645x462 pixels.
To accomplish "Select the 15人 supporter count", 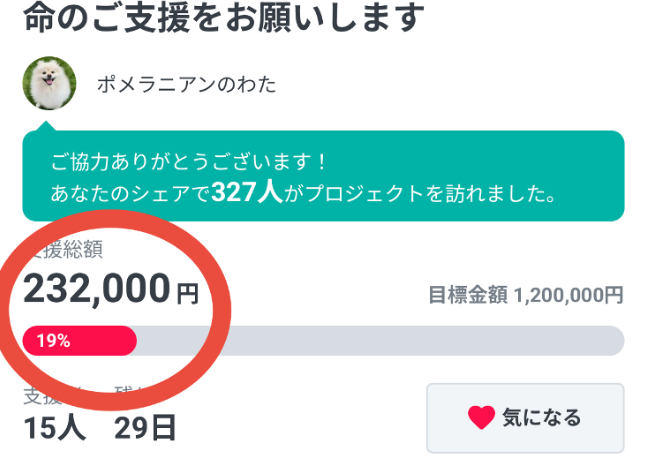I will pos(53,429).
